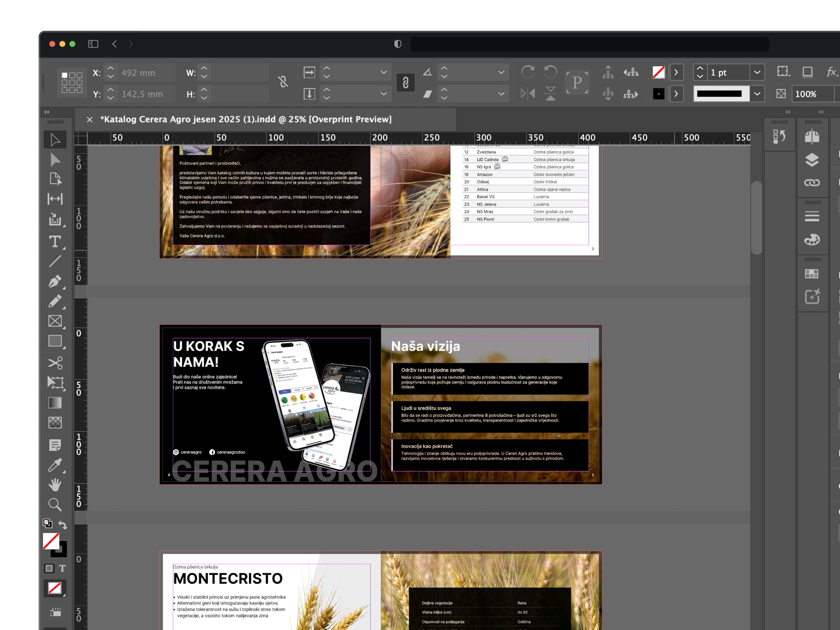
Task: Select the Scissors tool
Action: pos(55,363)
